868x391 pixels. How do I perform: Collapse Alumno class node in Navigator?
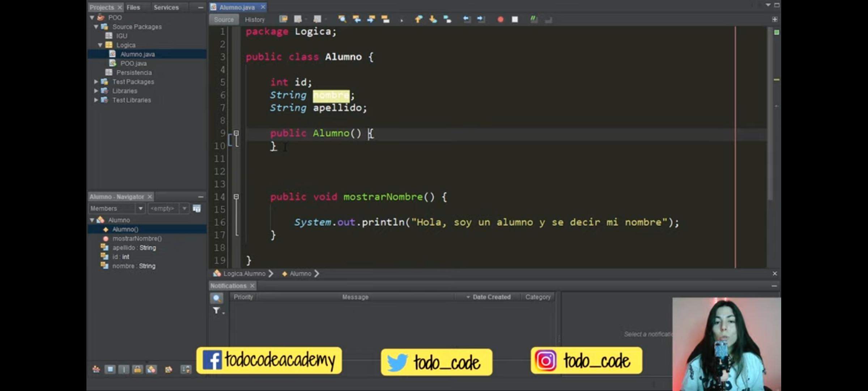click(x=92, y=220)
